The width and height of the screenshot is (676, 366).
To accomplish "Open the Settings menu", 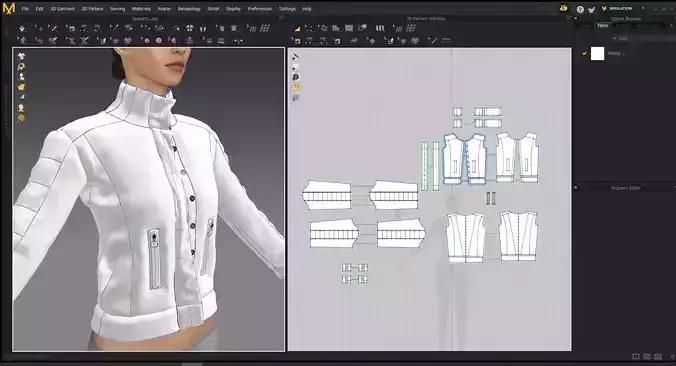I will coord(287,9).
